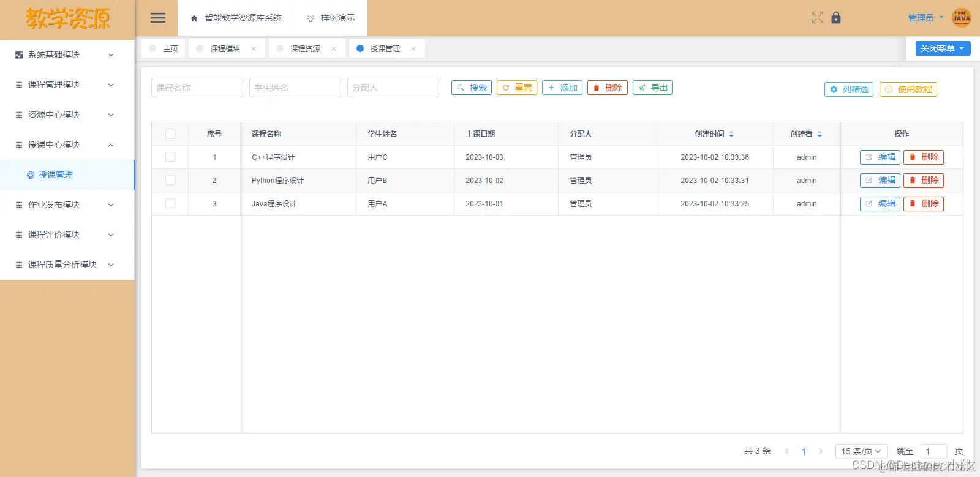
Task: Check the C++程序设计 row checkbox
Action: pyautogui.click(x=170, y=157)
